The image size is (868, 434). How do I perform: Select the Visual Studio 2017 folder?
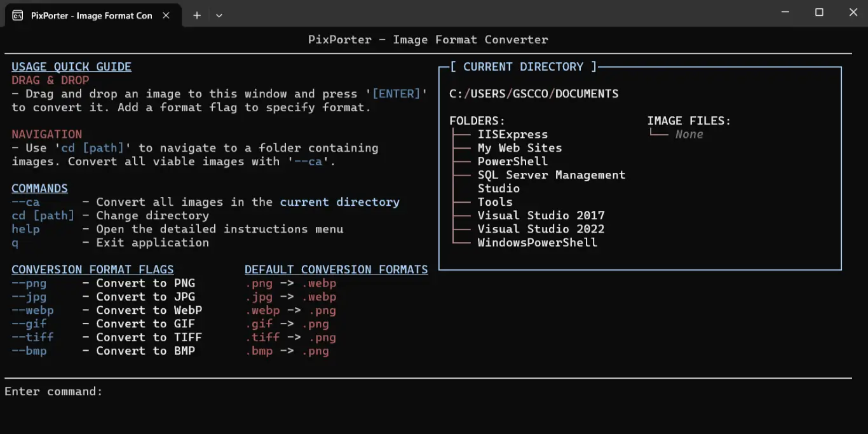pos(541,215)
